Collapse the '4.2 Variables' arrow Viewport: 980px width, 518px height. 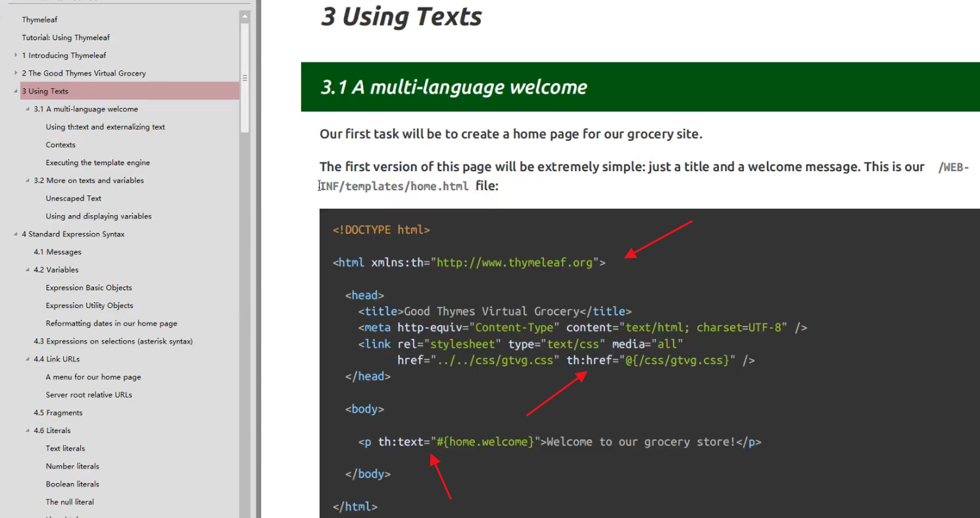(28, 270)
